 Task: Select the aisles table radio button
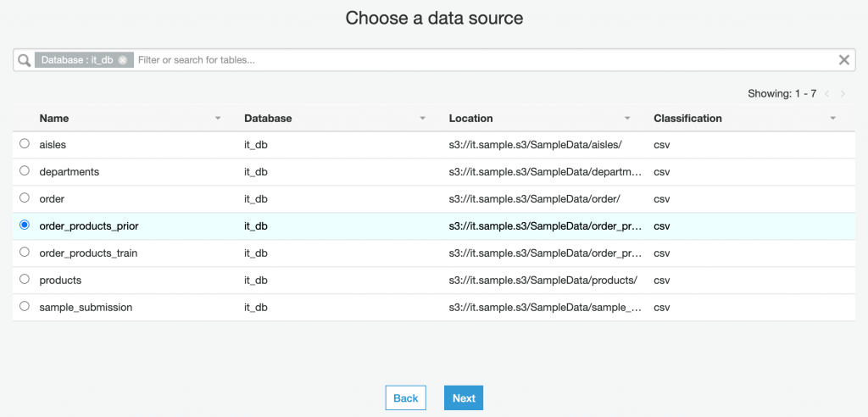coord(25,144)
